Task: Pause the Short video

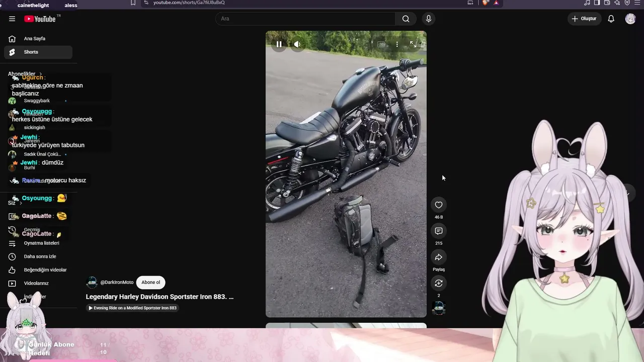Action: 279,44
